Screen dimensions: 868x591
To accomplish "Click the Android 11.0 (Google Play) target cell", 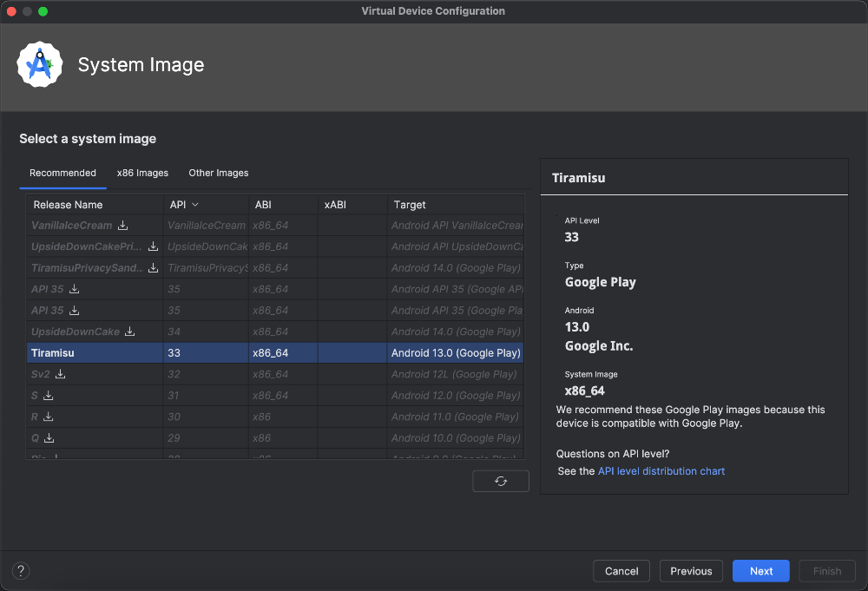I will click(456, 417).
